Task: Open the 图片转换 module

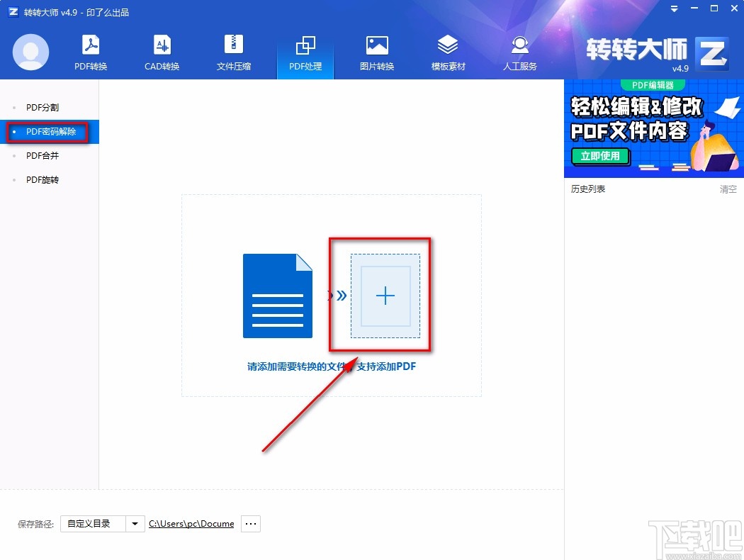Action: click(x=377, y=53)
